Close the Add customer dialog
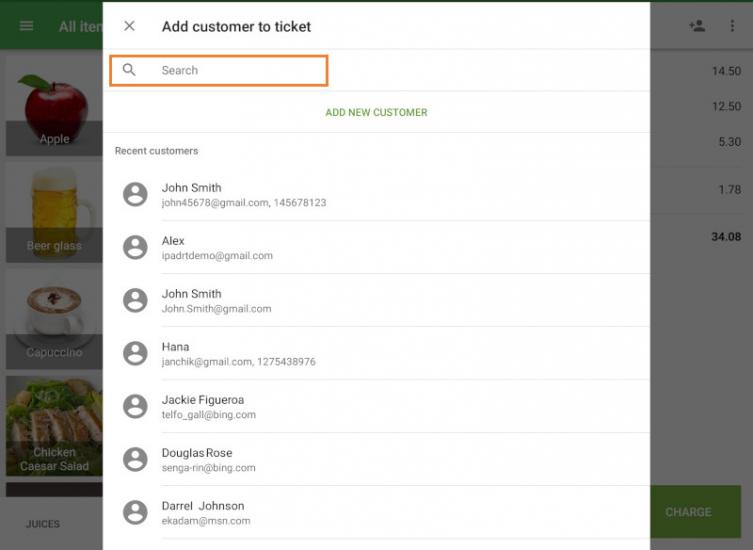This screenshot has width=753, height=550. click(129, 26)
